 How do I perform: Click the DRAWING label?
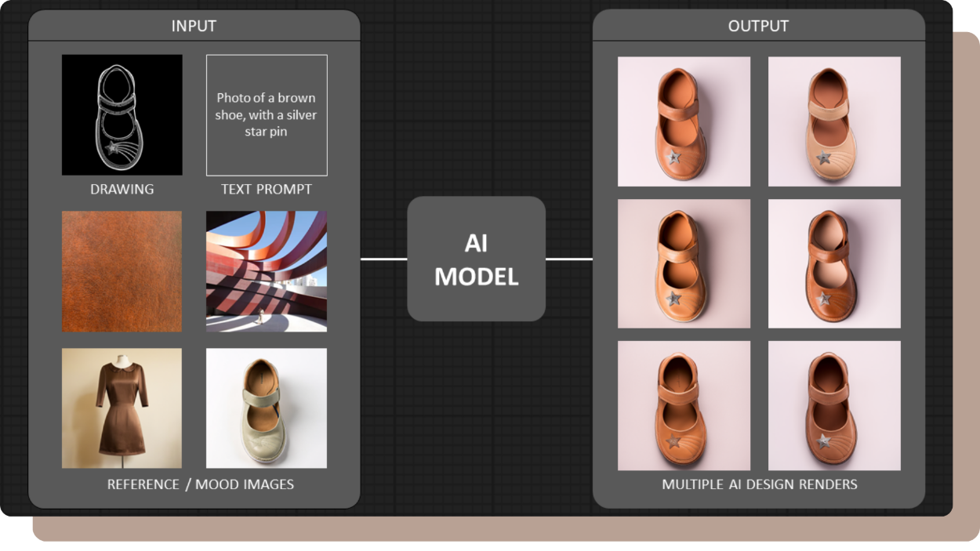pyautogui.click(x=122, y=190)
